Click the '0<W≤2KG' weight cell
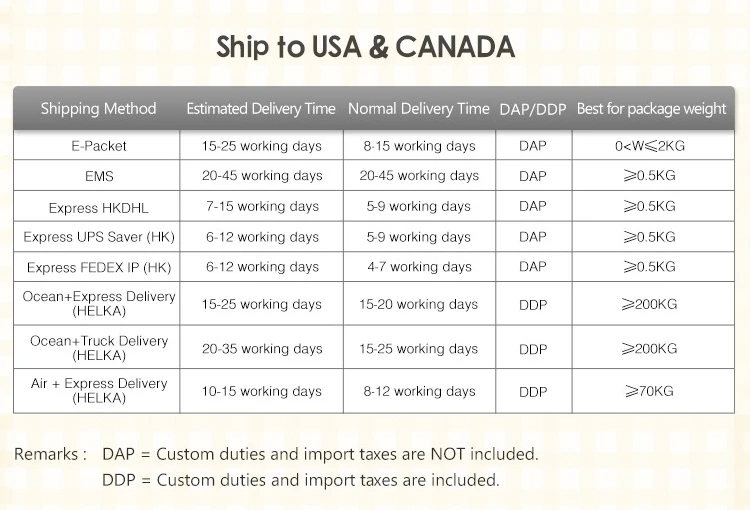 [650, 146]
